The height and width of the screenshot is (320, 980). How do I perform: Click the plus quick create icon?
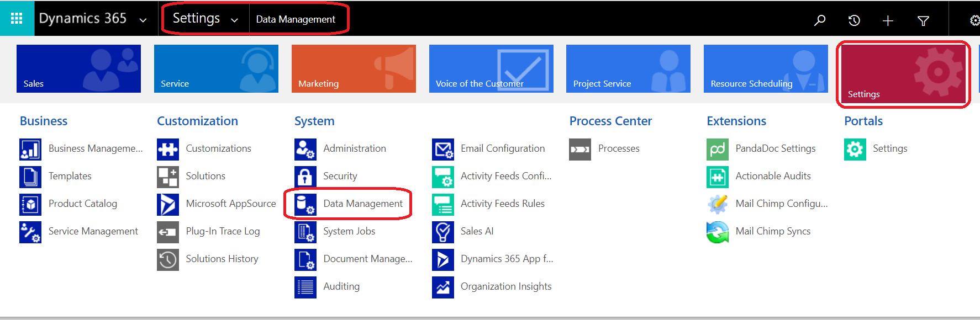pos(888,20)
